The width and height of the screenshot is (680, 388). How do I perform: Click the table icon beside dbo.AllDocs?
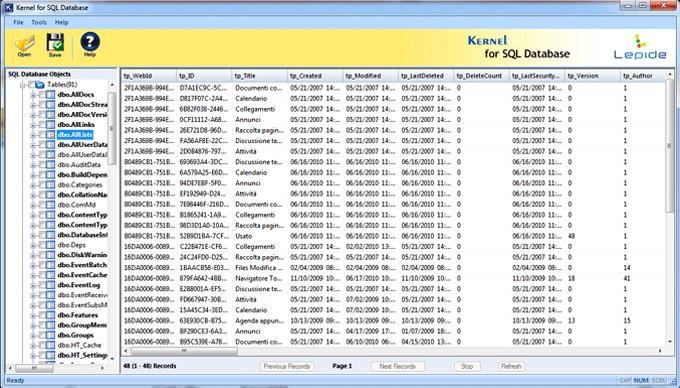point(50,95)
